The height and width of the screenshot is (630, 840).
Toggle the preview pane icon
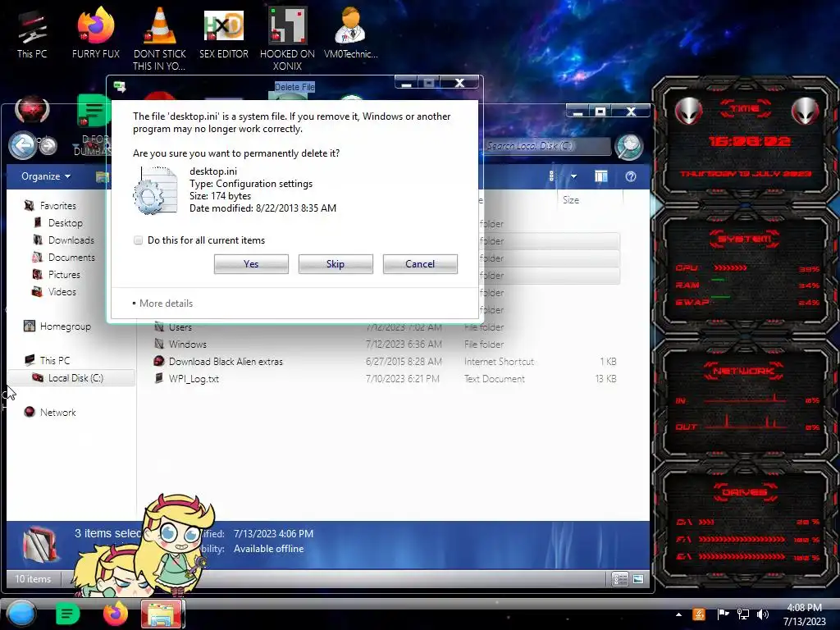coord(601,176)
